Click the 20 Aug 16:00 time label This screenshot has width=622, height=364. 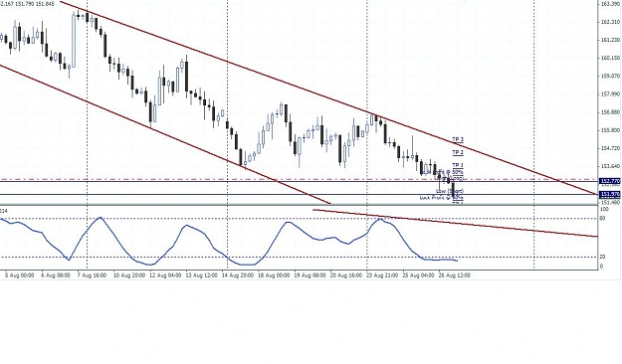pos(346,274)
